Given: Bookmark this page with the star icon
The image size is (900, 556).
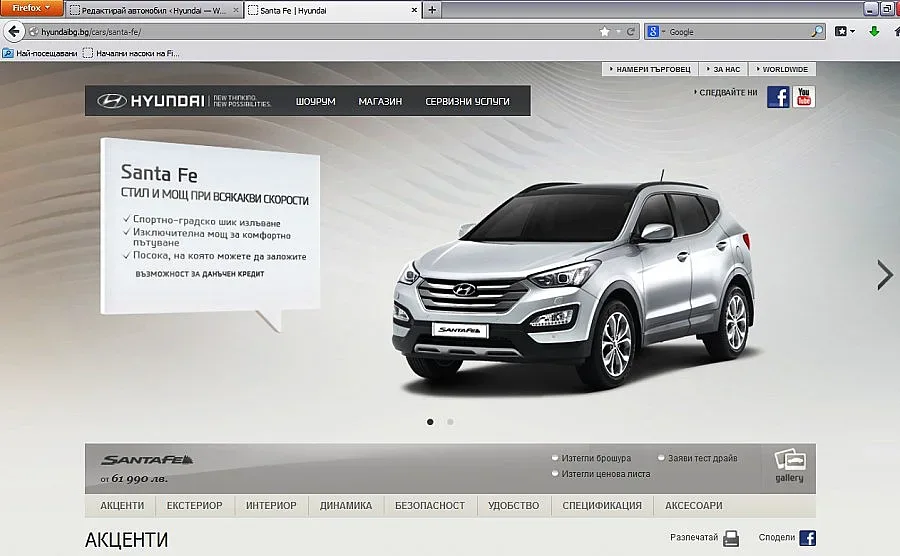Looking at the screenshot, I should [x=604, y=32].
